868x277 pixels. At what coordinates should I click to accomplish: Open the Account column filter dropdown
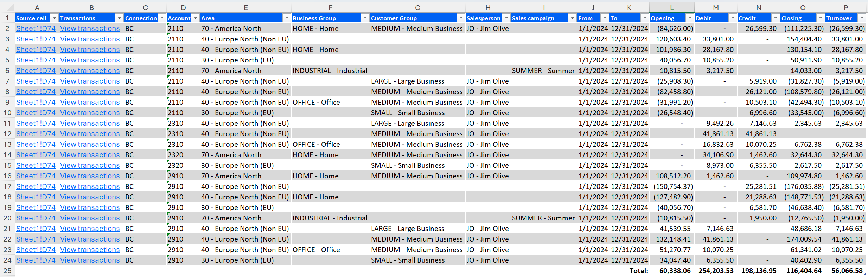pyautogui.click(x=195, y=18)
